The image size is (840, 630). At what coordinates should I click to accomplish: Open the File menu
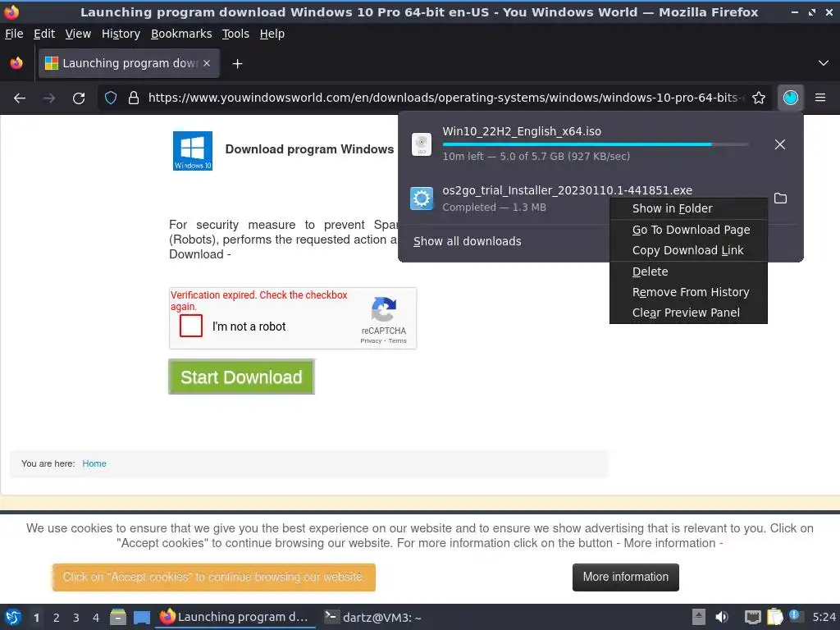click(14, 34)
